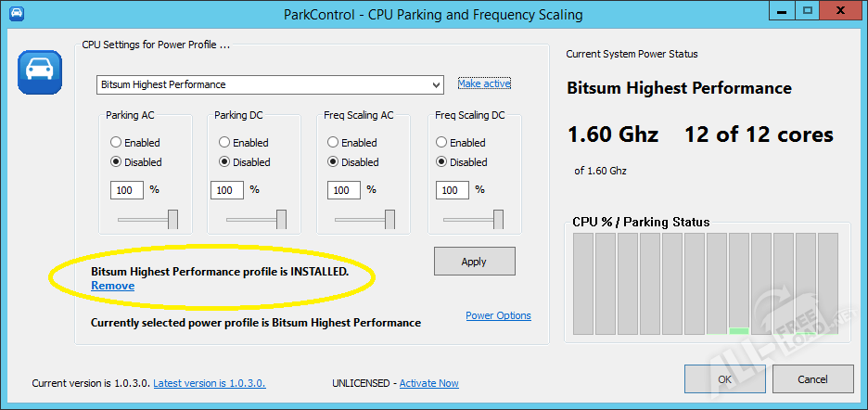Screen dimensions: 868x410
Task: Open the Power Options link
Action: click(x=498, y=315)
